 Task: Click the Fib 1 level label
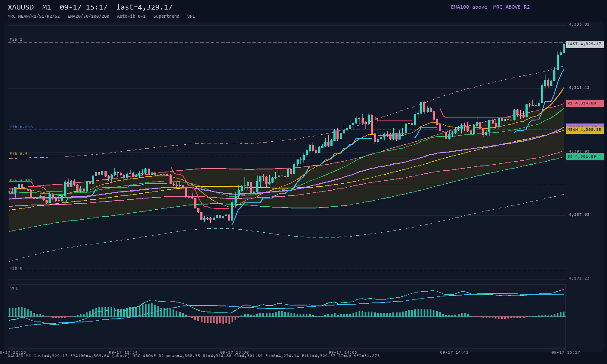pyautogui.click(x=16, y=39)
